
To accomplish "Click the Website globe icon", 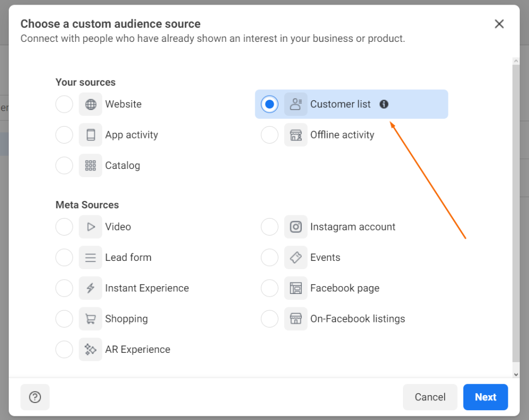I will click(x=90, y=104).
